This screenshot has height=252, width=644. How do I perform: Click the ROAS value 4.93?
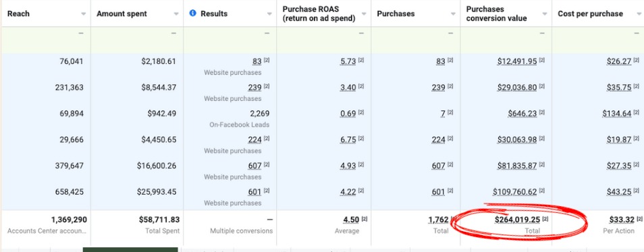(x=348, y=166)
